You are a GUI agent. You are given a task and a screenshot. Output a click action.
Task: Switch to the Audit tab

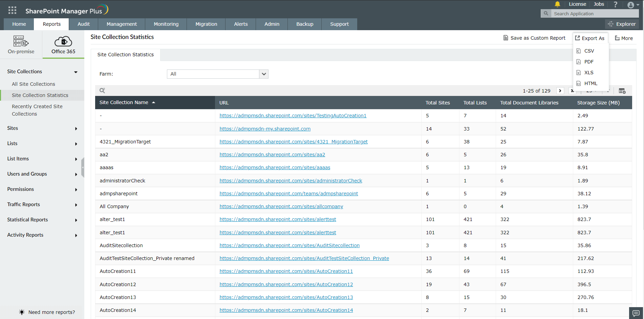pyautogui.click(x=84, y=24)
